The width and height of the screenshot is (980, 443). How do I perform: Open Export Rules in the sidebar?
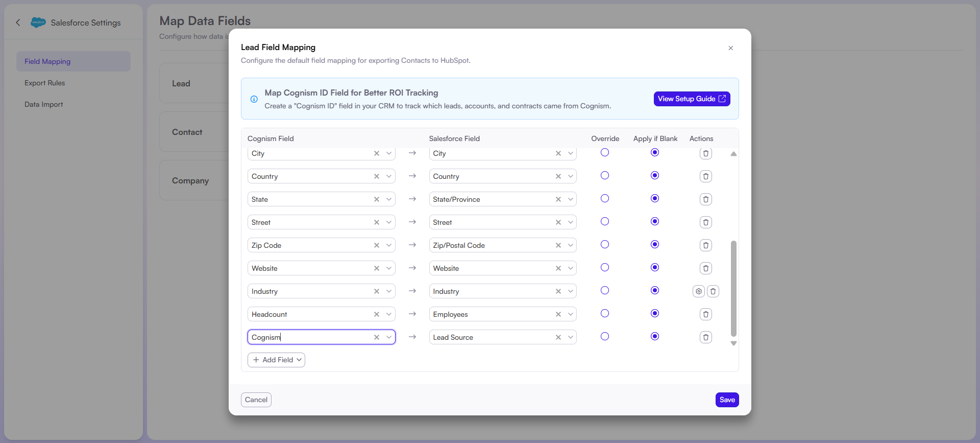pos(45,83)
